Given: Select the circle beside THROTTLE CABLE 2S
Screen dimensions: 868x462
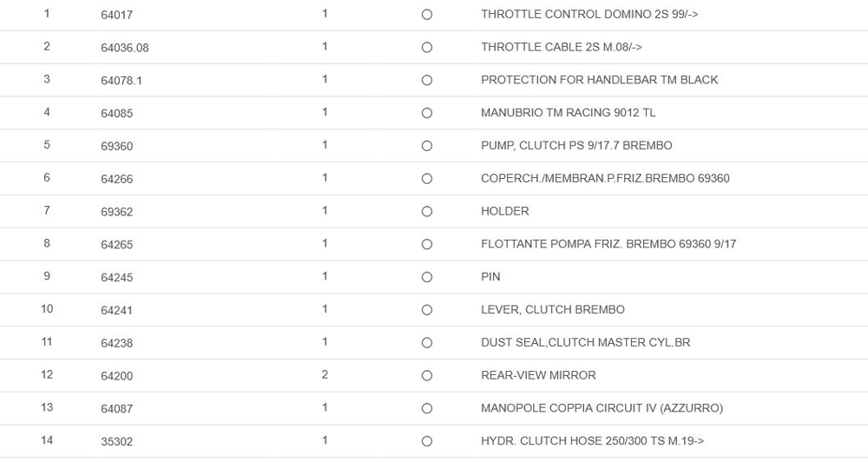Looking at the screenshot, I should [x=426, y=48].
